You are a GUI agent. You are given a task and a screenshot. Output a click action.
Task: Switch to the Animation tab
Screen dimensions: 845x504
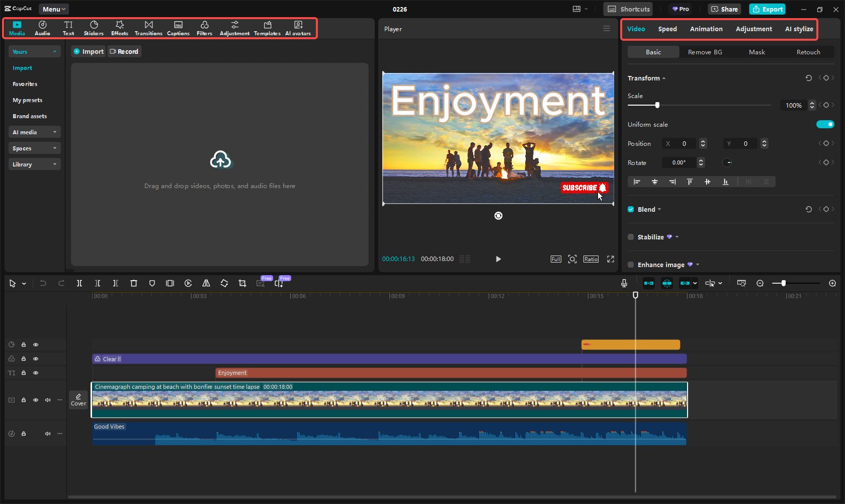click(706, 29)
